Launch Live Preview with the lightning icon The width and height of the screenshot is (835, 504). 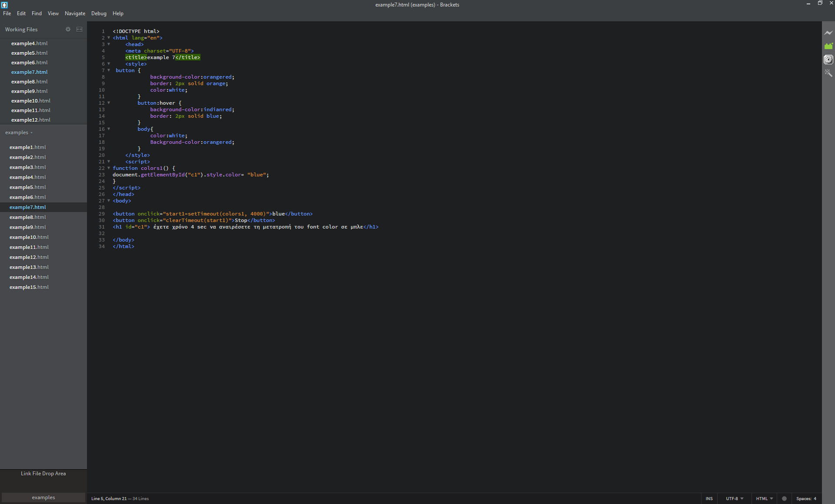pos(828,33)
